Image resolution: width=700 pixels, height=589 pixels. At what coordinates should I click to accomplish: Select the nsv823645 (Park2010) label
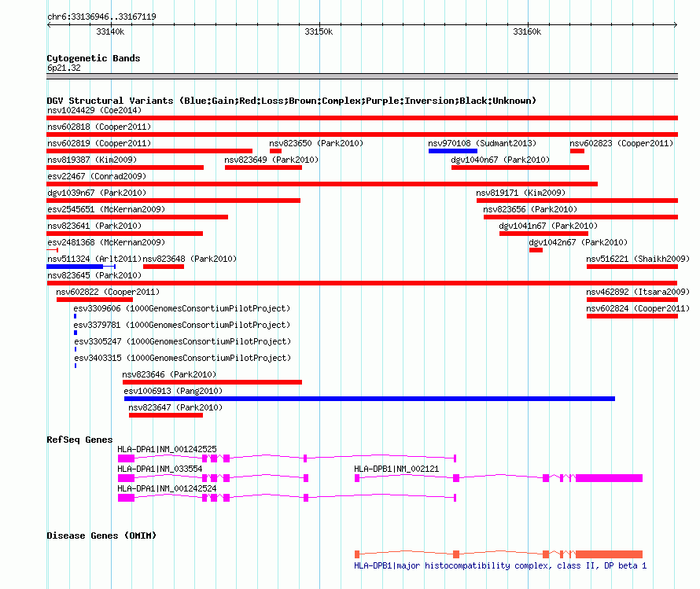click(94, 275)
